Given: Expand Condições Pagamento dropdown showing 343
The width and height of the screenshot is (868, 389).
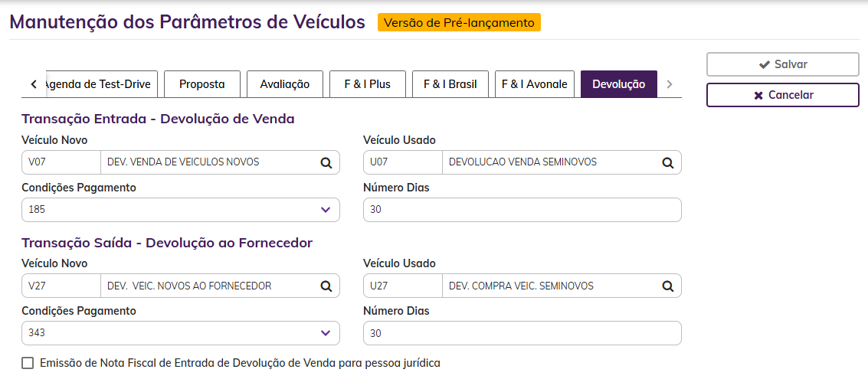Looking at the screenshot, I should 181,334.
